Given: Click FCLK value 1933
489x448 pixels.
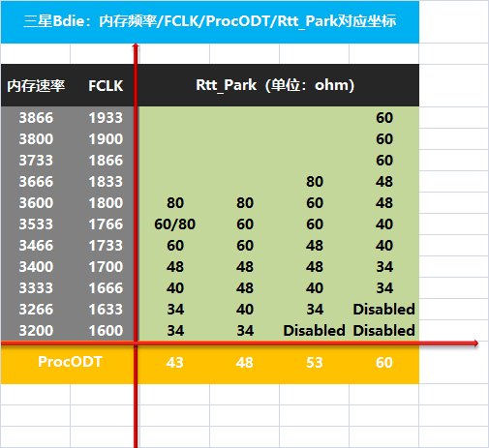Looking at the screenshot, I should (106, 118).
